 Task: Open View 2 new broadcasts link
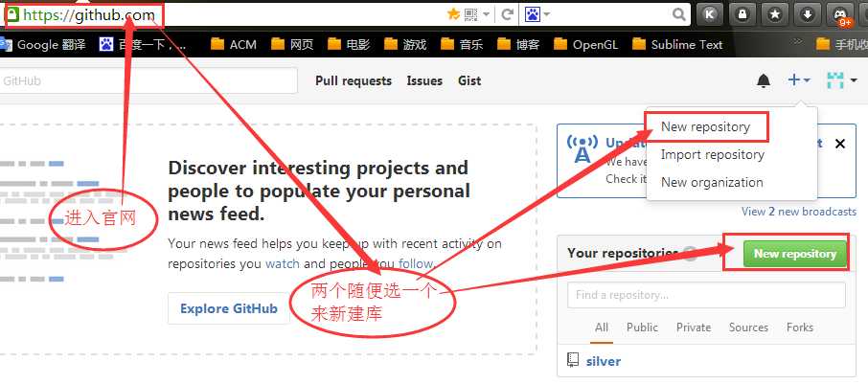[799, 212]
